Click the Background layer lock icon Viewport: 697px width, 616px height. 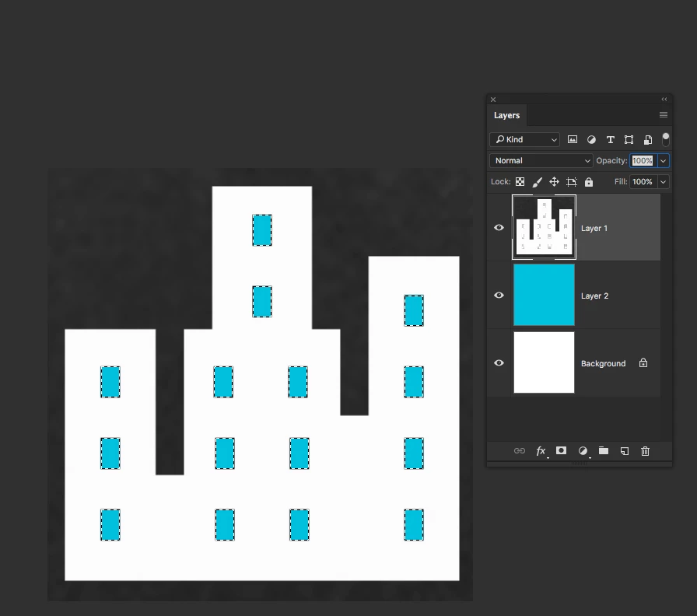(x=643, y=362)
